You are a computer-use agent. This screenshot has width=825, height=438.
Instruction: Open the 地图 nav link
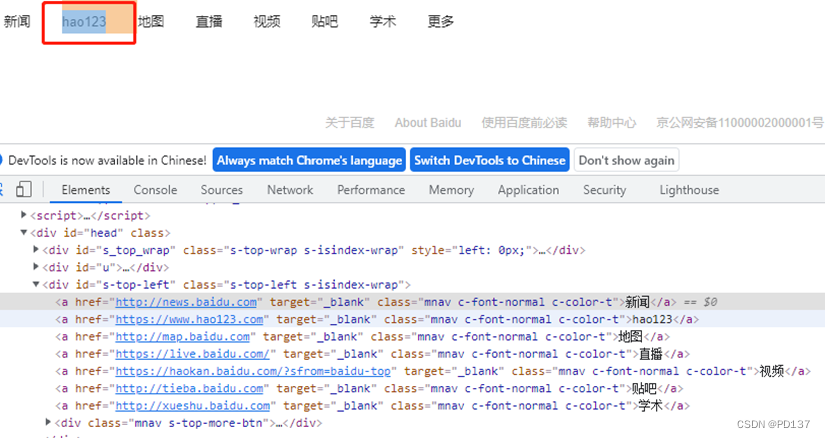tap(151, 22)
